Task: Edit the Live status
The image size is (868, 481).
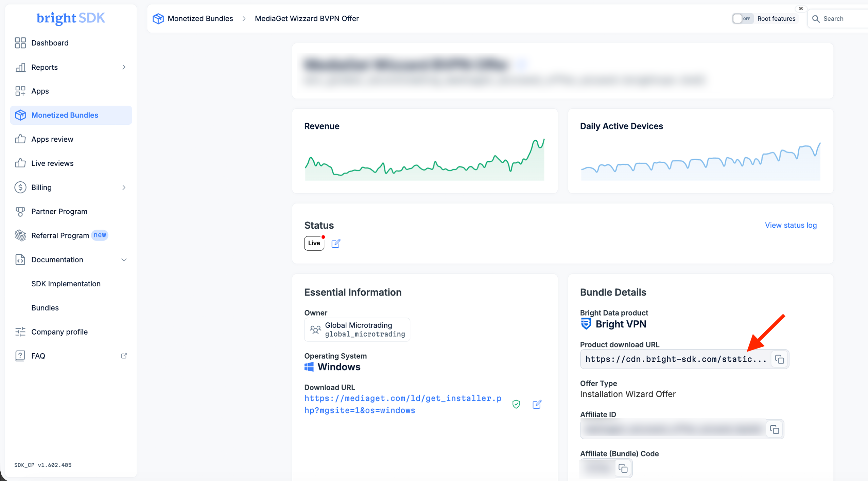Action: 336,244
